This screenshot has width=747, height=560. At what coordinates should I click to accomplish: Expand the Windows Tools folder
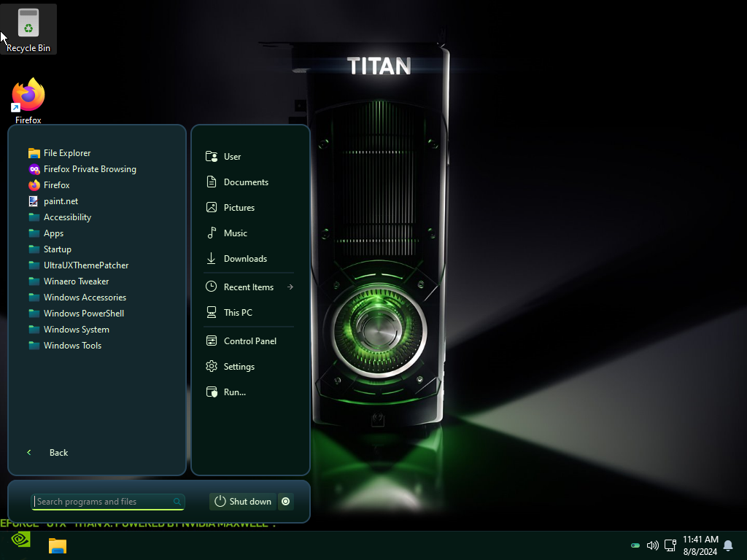tap(65, 345)
